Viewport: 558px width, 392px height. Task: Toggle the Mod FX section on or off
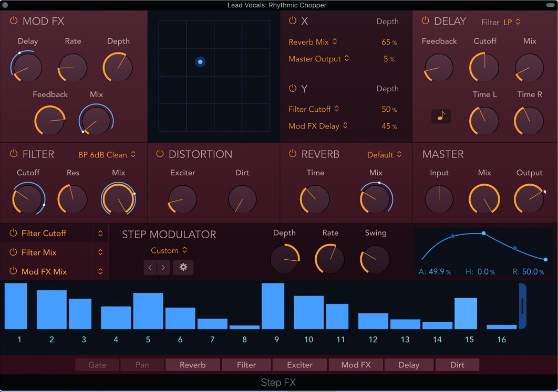coord(14,22)
